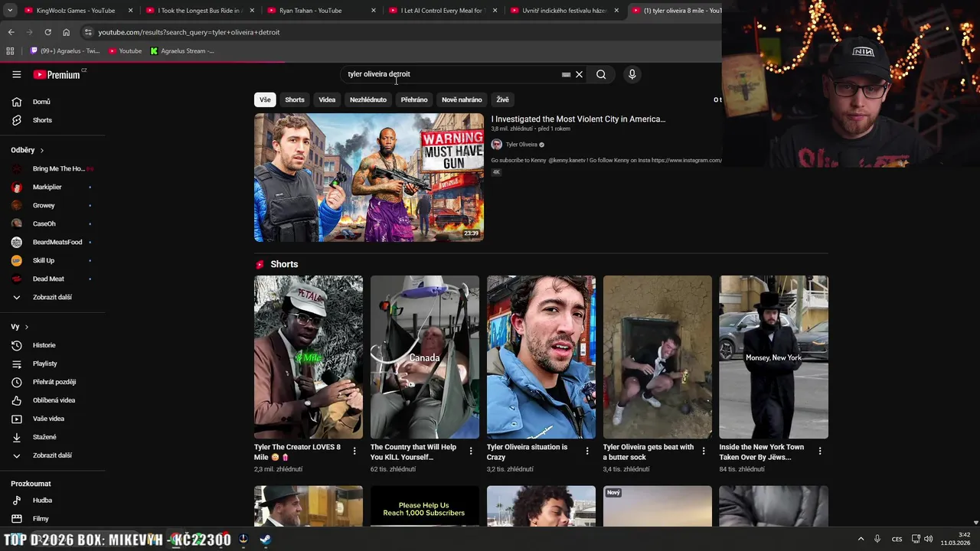Open the Youtube bookmark
The image size is (980, 551).
tap(125, 51)
